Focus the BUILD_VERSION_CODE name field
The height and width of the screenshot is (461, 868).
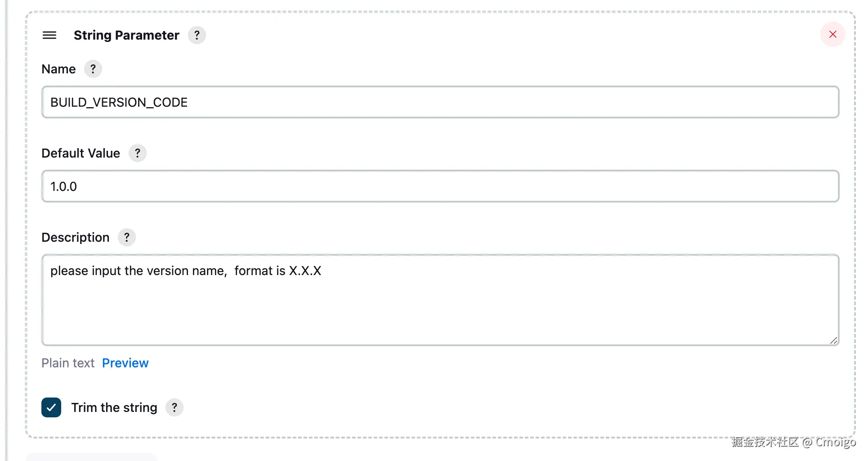coord(440,102)
